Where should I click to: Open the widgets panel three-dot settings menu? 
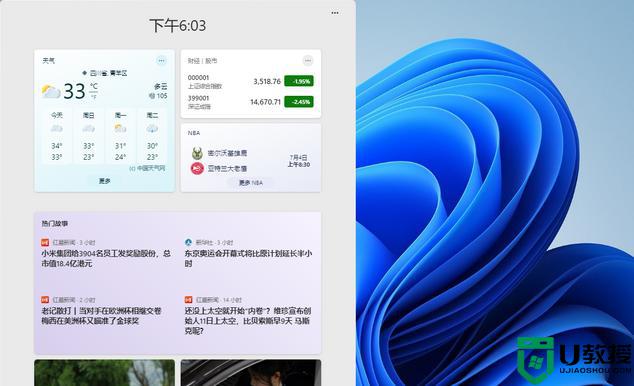pyautogui.click(x=335, y=13)
